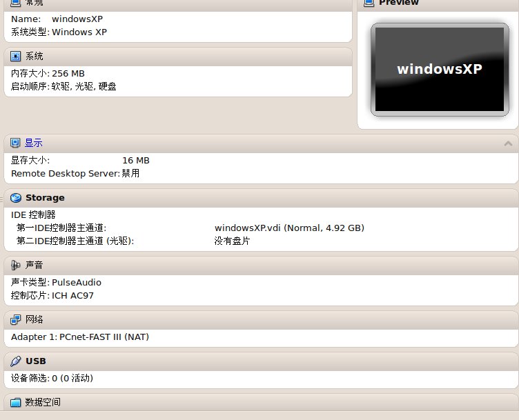Select the 第一IDE控制器主通道 label

[x=61, y=228]
